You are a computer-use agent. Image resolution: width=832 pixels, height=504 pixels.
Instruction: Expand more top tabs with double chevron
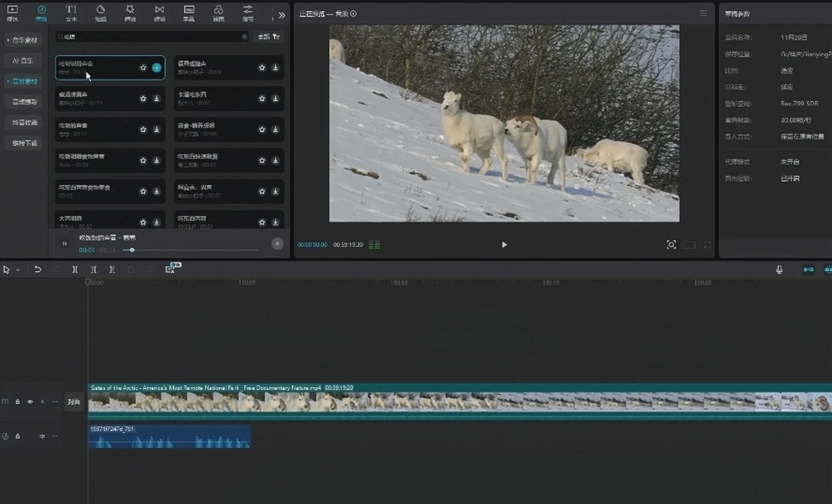(282, 15)
